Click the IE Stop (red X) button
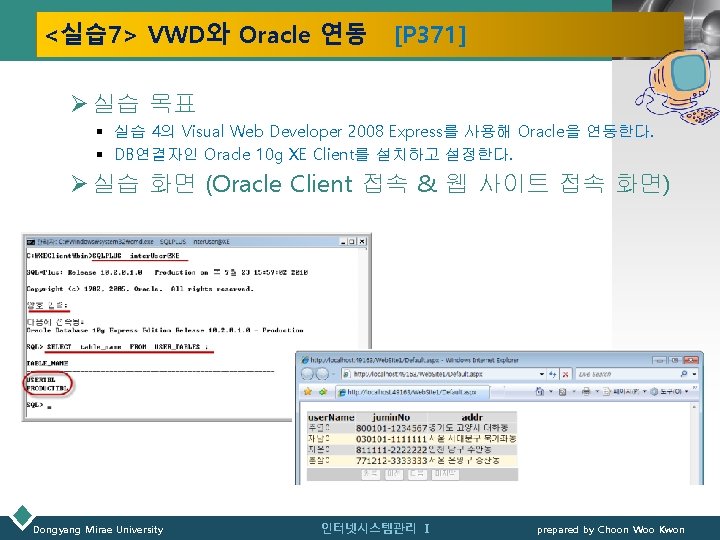720x540 pixels. tap(566, 374)
